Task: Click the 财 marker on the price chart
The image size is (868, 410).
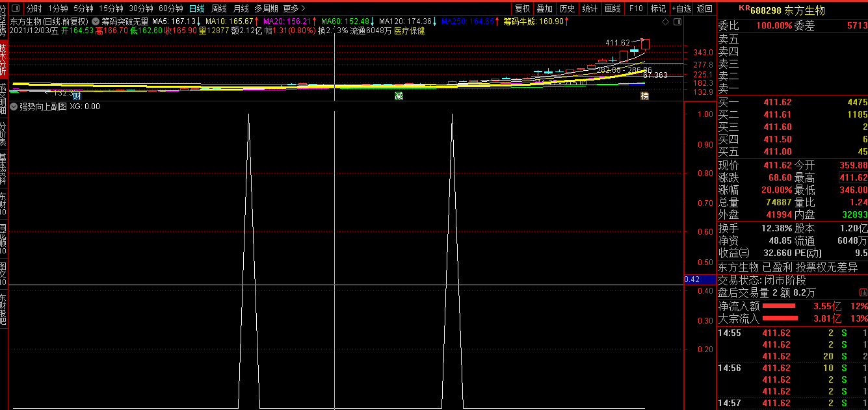Action: click(x=77, y=96)
